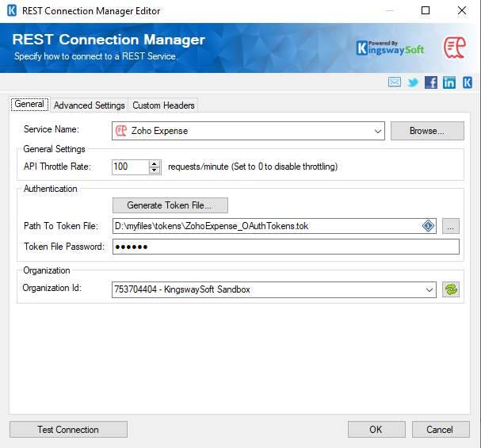Increase the API Throttle Rate with up arrow
481x448 pixels.
click(x=155, y=163)
